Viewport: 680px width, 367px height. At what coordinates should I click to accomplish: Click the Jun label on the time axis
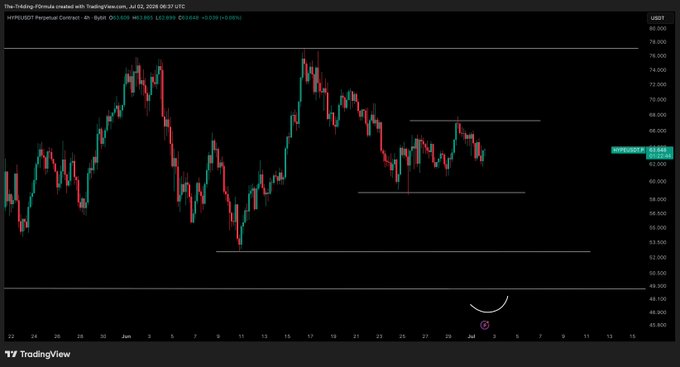click(126, 336)
